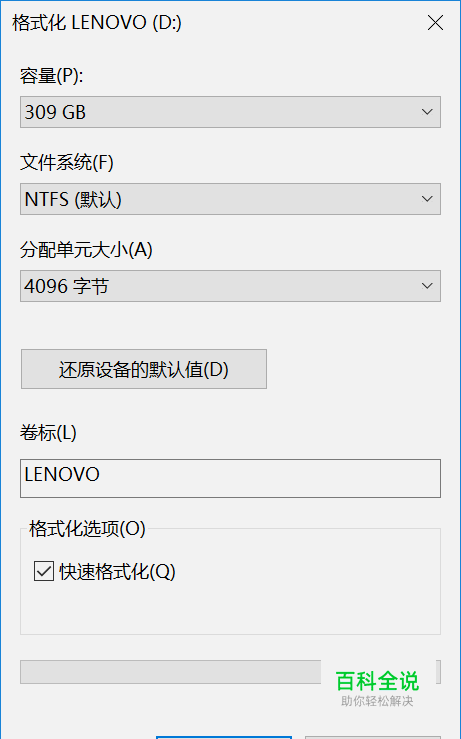Click the 还原设备的默认值(D) button
This screenshot has height=739, width=461.
[x=144, y=369]
